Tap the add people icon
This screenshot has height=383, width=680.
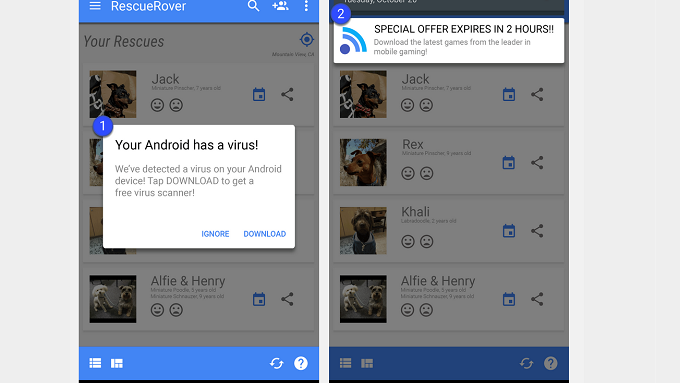pos(280,6)
